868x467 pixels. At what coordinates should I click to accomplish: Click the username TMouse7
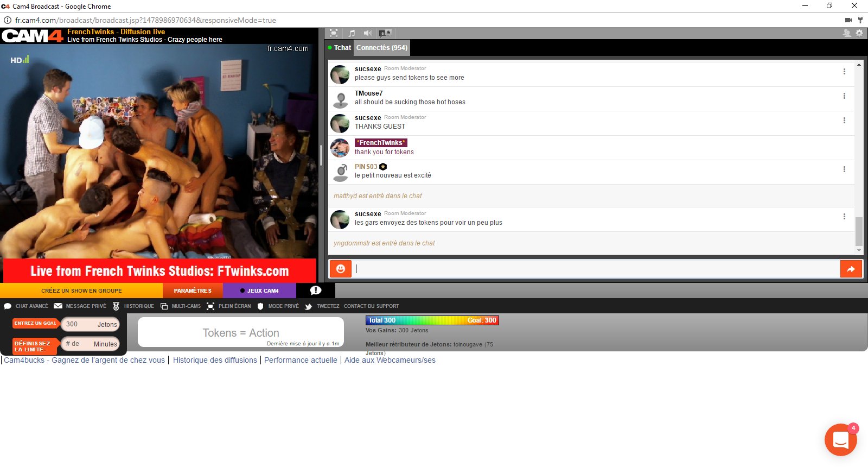click(368, 93)
